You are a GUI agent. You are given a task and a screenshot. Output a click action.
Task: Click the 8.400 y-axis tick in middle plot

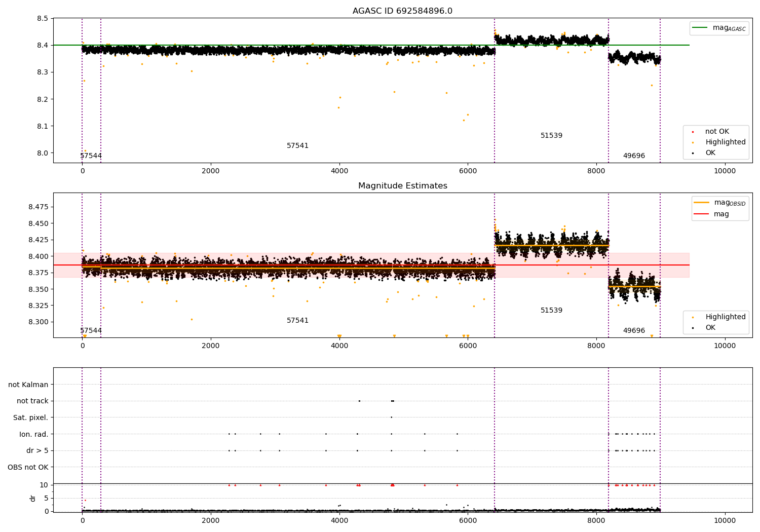(x=38, y=256)
